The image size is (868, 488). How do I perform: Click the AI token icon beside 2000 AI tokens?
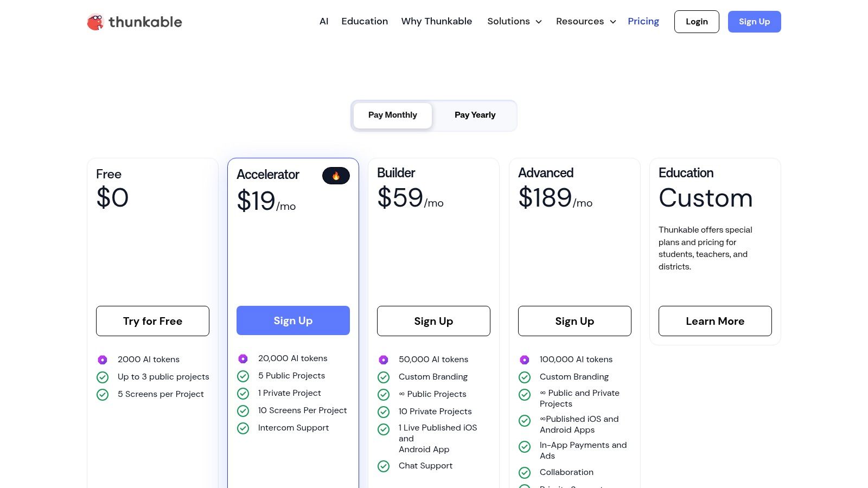tap(103, 359)
